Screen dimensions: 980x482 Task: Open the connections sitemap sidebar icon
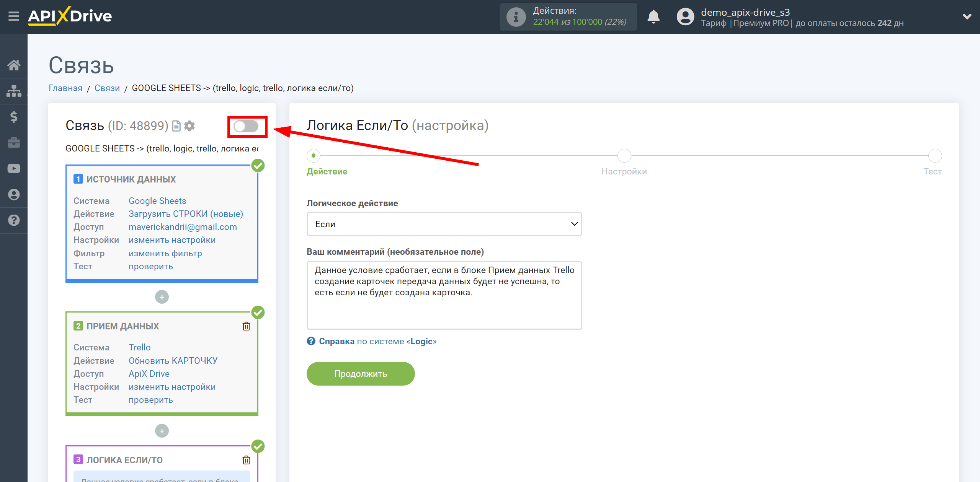pos(14,91)
